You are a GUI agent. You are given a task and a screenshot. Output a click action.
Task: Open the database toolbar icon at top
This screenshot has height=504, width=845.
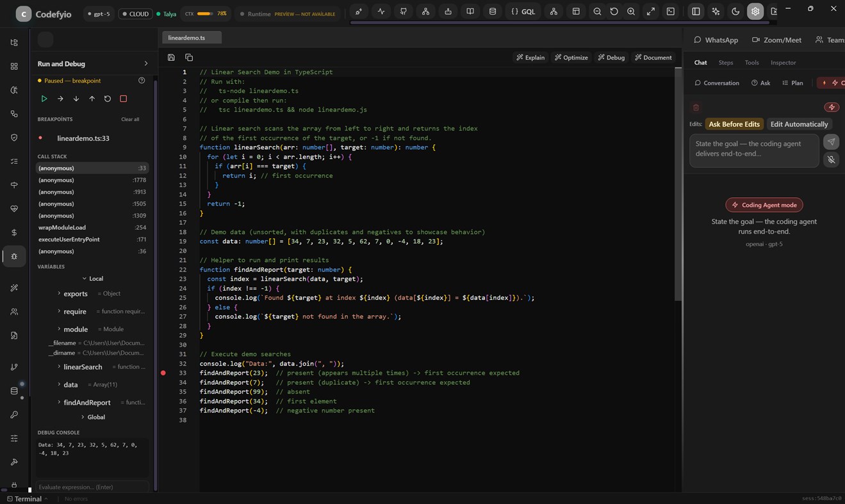[493, 12]
